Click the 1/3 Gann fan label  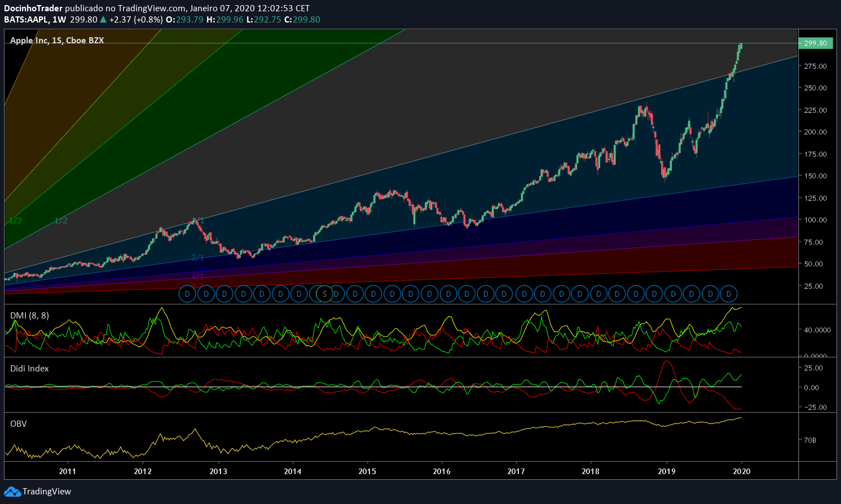point(15,220)
